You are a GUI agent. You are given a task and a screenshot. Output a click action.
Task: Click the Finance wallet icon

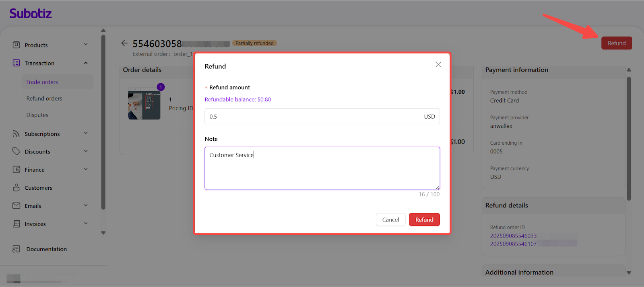[16, 170]
